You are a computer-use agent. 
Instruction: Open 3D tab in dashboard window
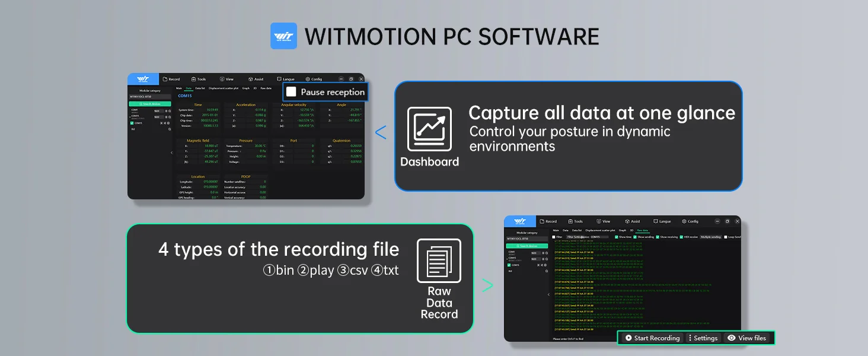point(255,88)
